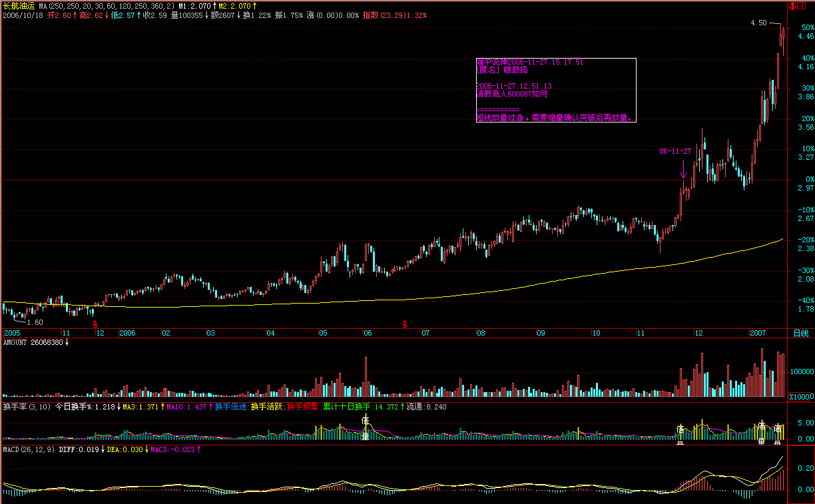Click the 指数 index value in the header
The width and height of the screenshot is (815, 504).
pos(371,15)
